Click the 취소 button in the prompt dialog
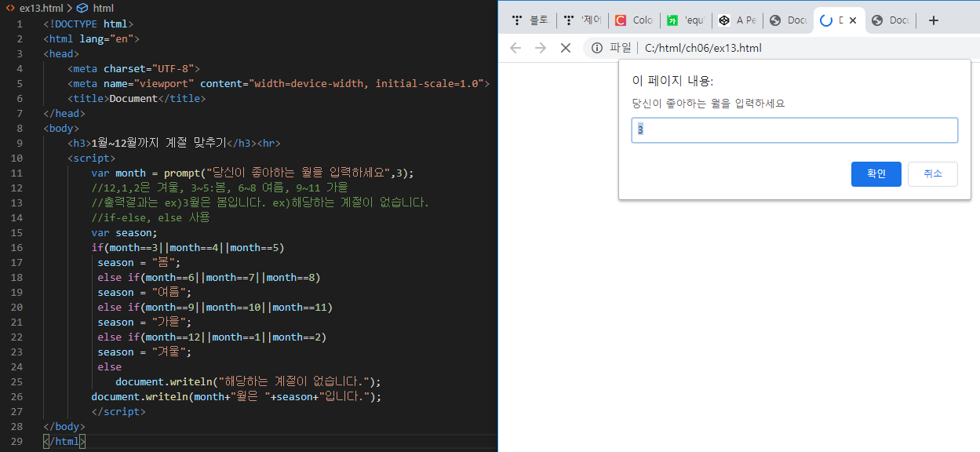Screen dimensions: 980x452 (x=932, y=174)
